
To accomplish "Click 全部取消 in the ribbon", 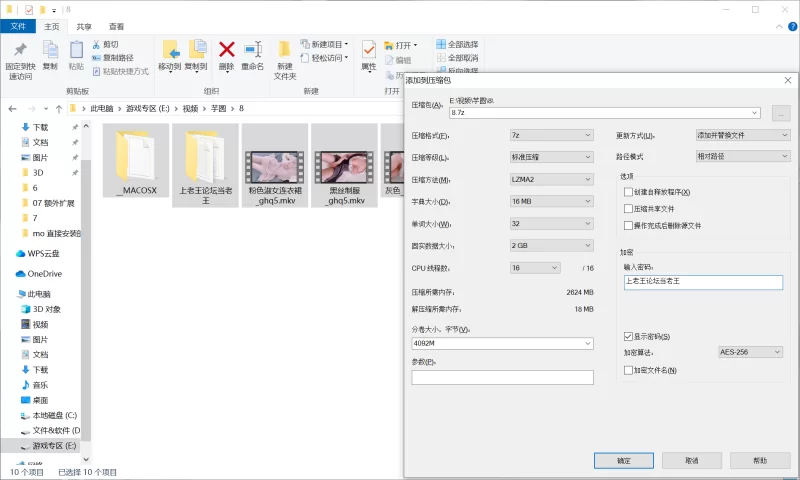I will click(x=458, y=58).
